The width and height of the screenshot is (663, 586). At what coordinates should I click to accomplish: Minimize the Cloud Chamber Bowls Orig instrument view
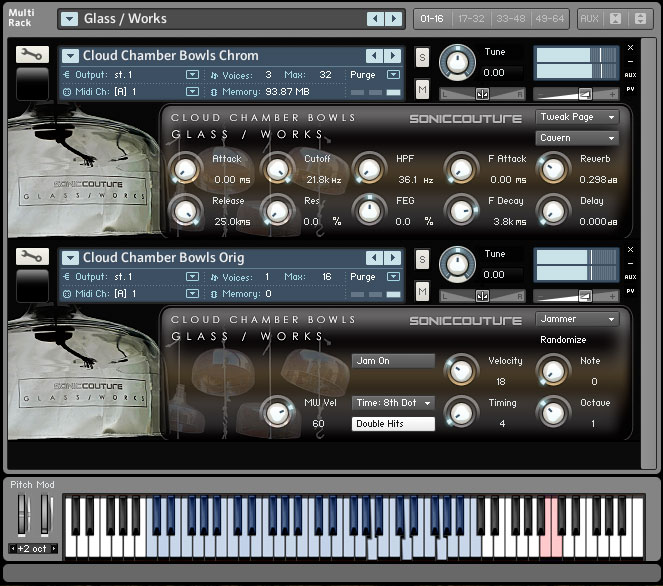click(630, 263)
